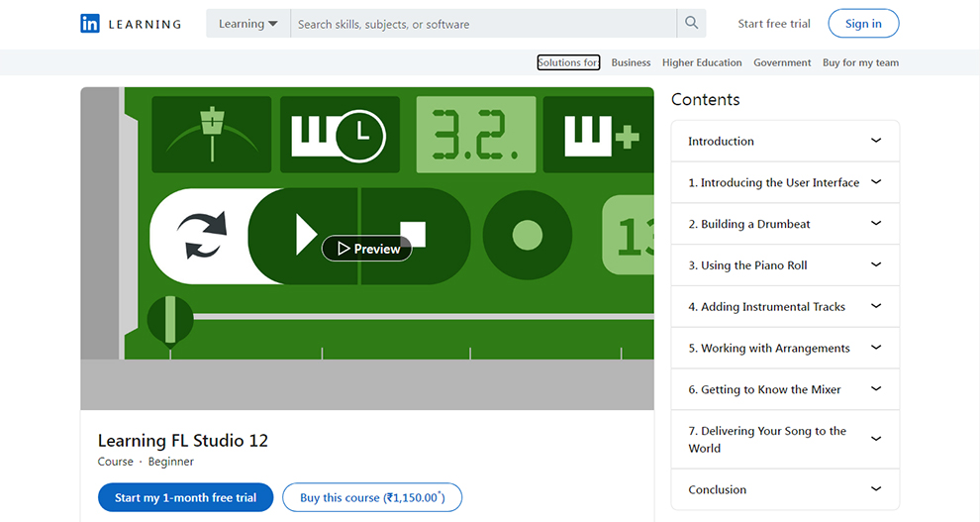Screen dimensions: 980x522
Task: Click the LinkedIn Learning logo
Action: [131, 24]
